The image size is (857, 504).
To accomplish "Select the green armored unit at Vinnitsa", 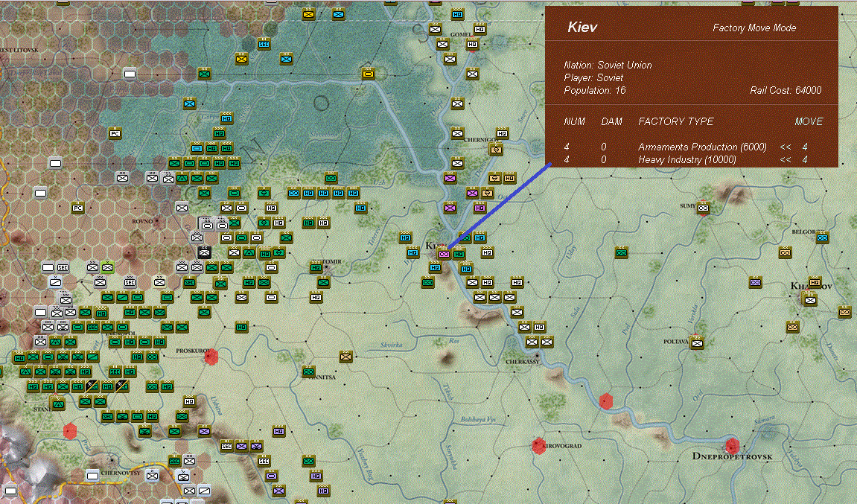I will coord(308,371).
